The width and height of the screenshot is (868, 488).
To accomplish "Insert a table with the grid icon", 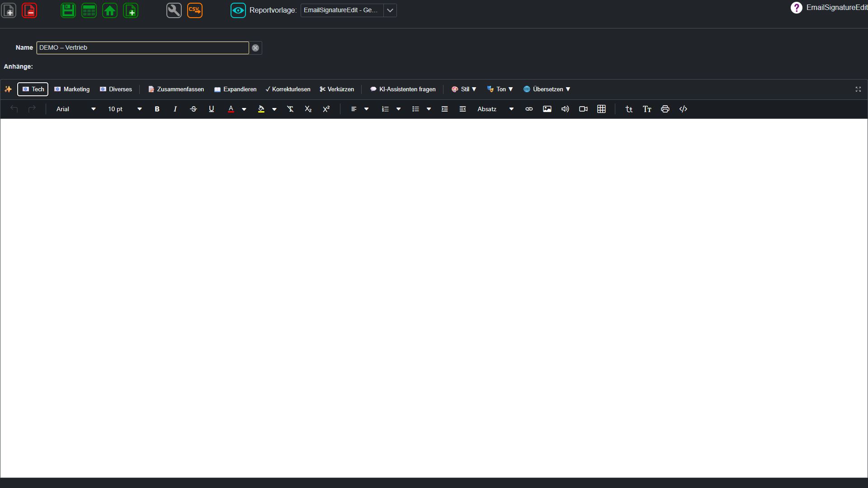I will 601,109.
